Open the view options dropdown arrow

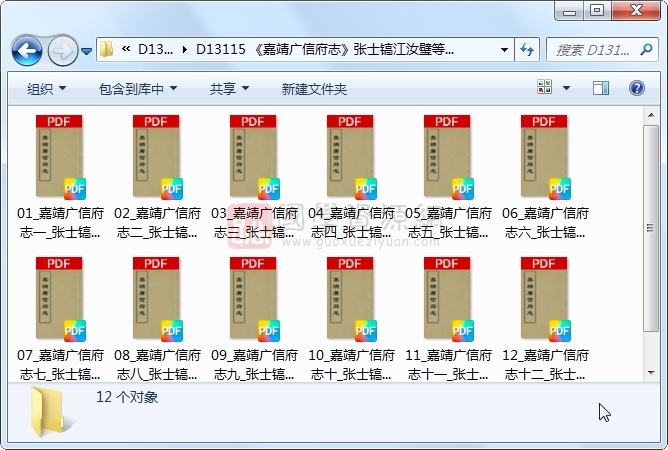566,88
